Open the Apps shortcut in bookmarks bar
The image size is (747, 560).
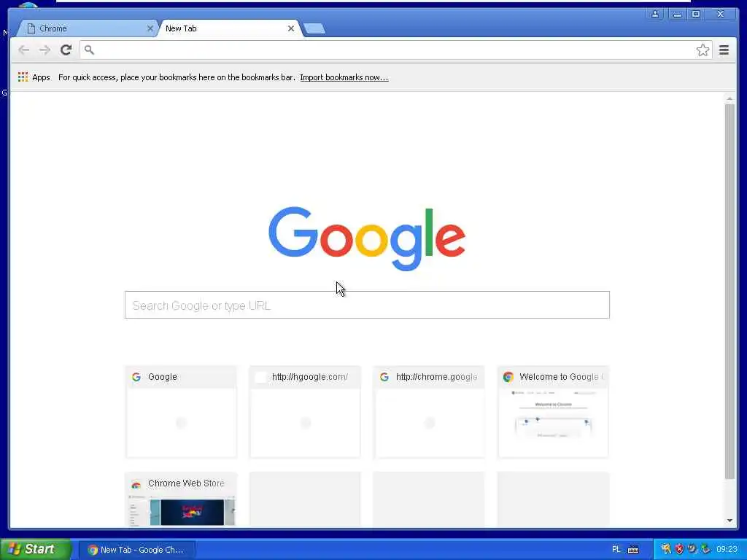tap(34, 77)
